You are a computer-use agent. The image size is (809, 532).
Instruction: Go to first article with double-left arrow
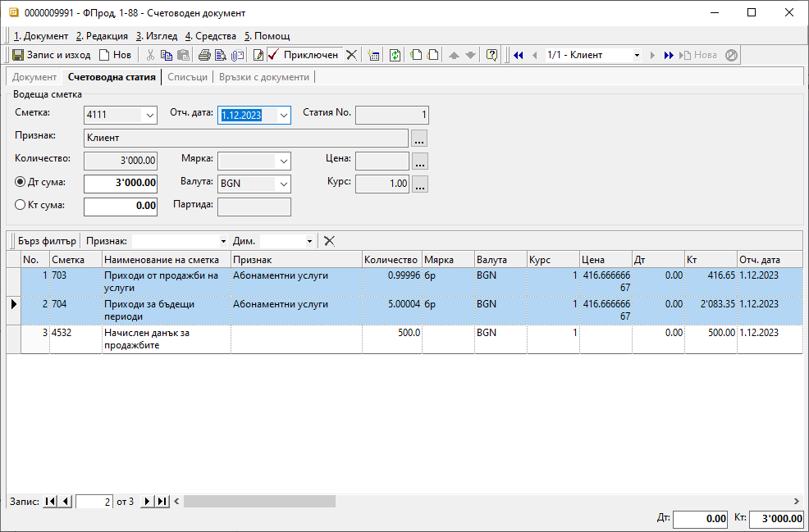(519, 55)
